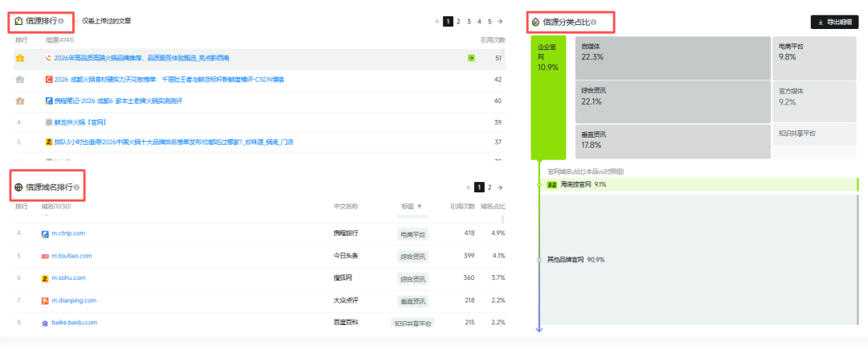
Task: Click the favicon next to 鲜龙井火锅【官网】
Action: 49,122
